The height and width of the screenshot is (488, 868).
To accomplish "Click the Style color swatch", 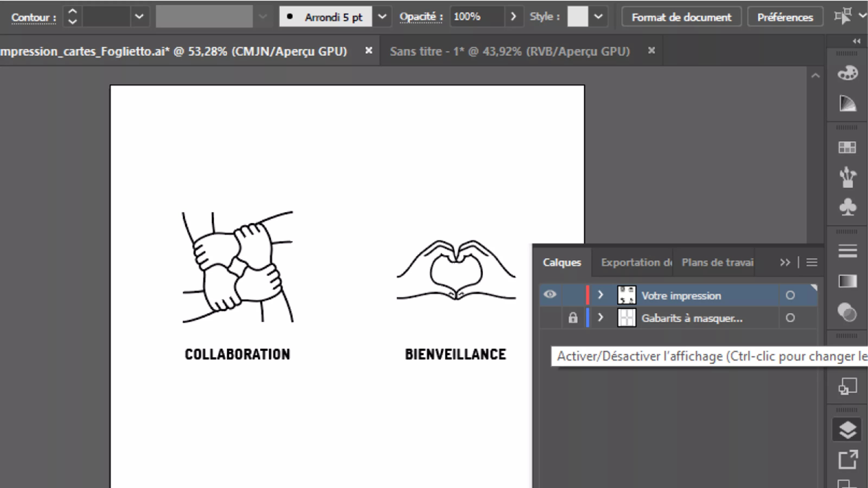I will coord(577,17).
